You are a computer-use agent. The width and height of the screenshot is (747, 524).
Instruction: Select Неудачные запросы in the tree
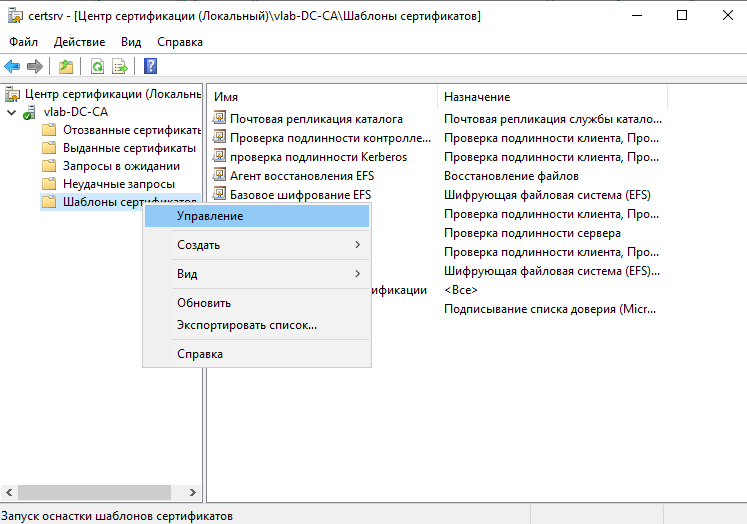pyautogui.click(x=119, y=184)
